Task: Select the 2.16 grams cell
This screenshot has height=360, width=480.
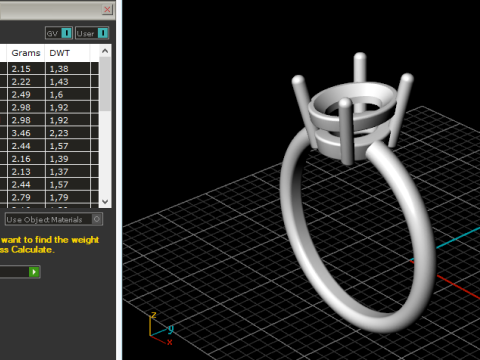Action: pyautogui.click(x=26, y=159)
